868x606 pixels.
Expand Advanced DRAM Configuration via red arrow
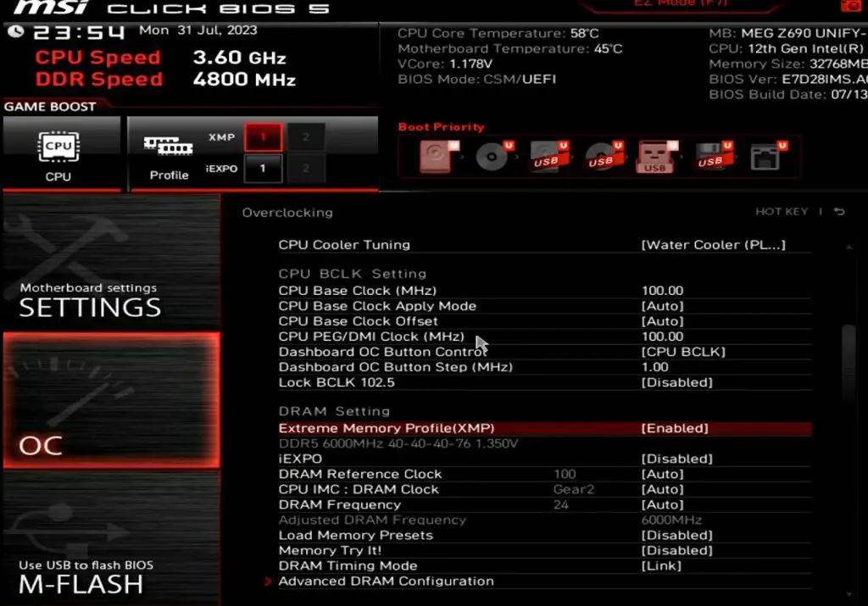[x=269, y=581]
